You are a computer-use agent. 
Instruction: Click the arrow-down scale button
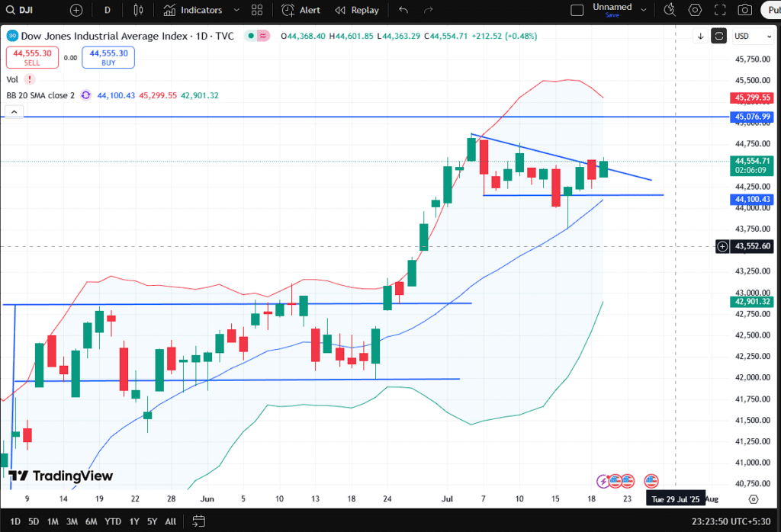700,36
